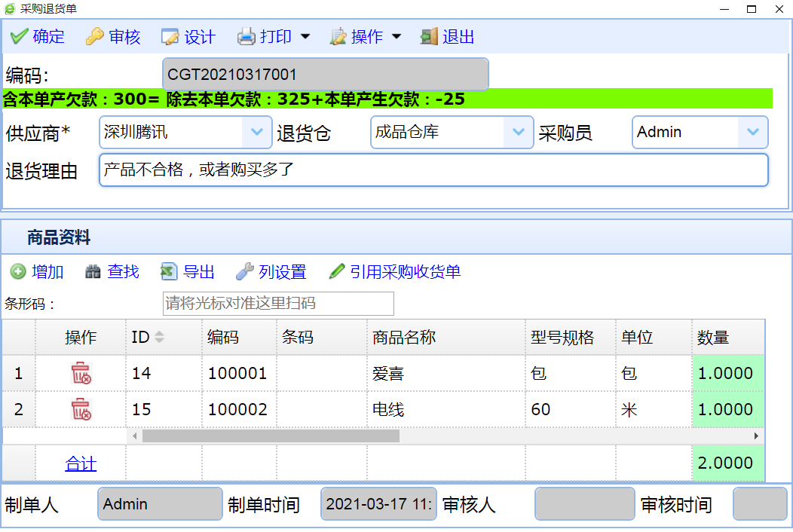
Task: Click the green checkmark 确定 confirm icon
Action: click(x=20, y=37)
